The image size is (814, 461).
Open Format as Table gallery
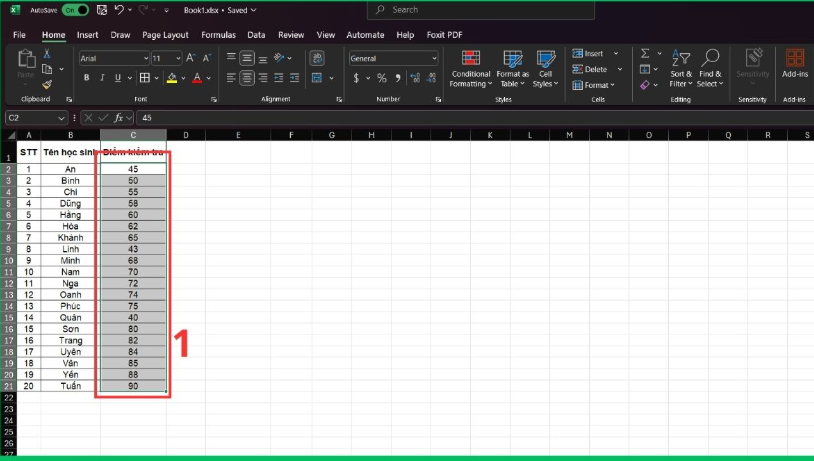[x=512, y=69]
